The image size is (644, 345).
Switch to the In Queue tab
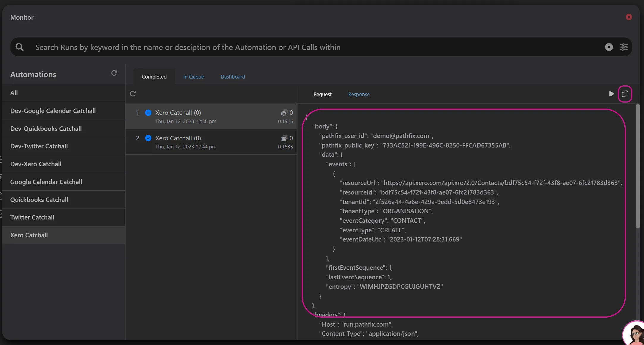pos(193,76)
